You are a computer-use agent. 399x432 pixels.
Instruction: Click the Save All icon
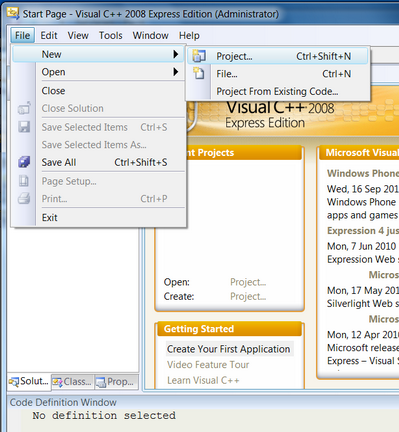[x=24, y=162]
